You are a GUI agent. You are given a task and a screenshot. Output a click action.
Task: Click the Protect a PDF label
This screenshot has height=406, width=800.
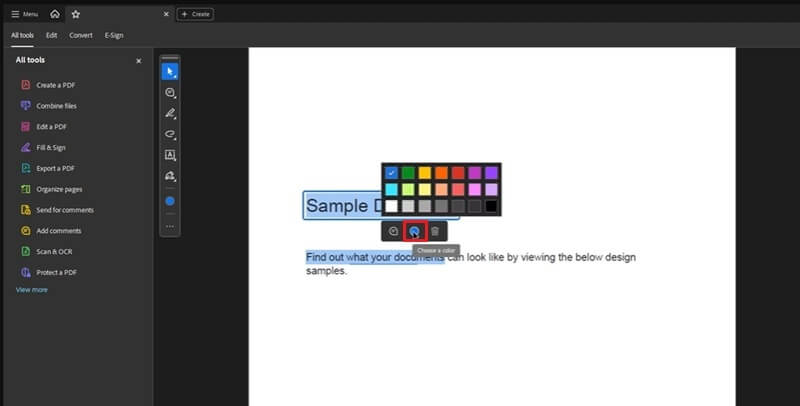pos(56,272)
